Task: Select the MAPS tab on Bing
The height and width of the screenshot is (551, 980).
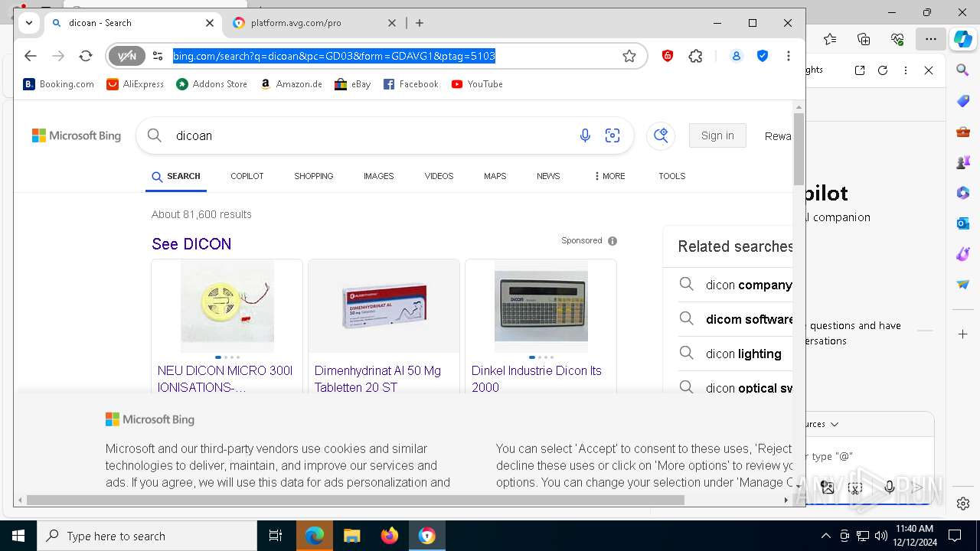Action: click(x=495, y=176)
